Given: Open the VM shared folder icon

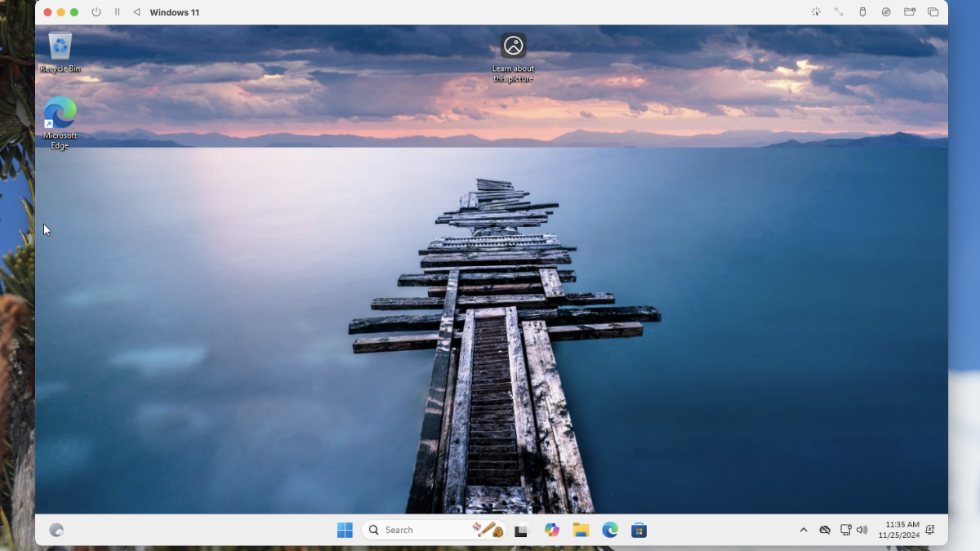Looking at the screenshot, I should coord(910,12).
